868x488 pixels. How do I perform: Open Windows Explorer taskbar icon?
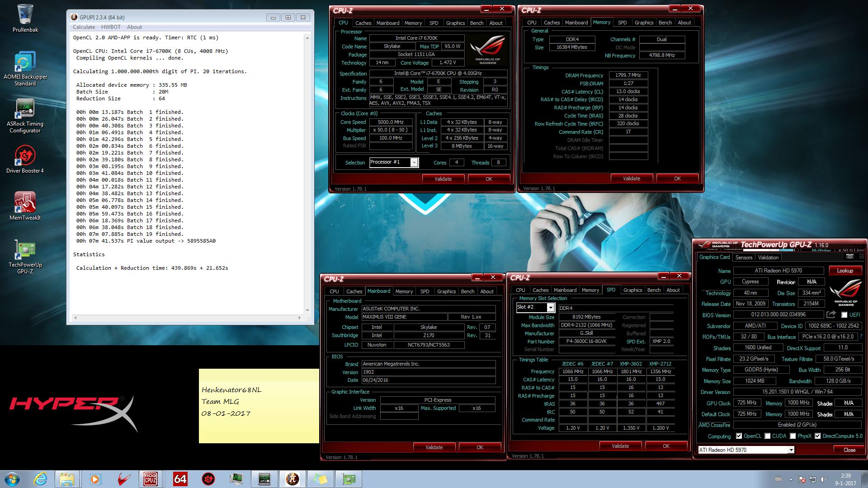point(67,479)
